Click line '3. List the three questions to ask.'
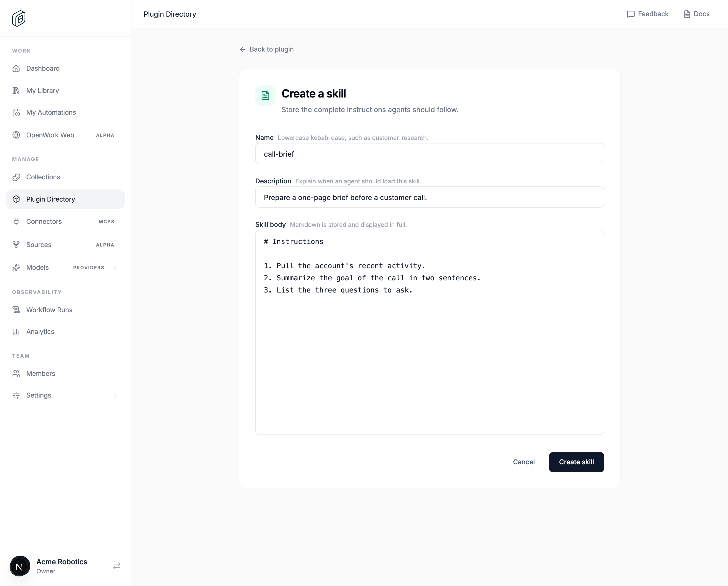The width and height of the screenshot is (728, 586). click(338, 290)
